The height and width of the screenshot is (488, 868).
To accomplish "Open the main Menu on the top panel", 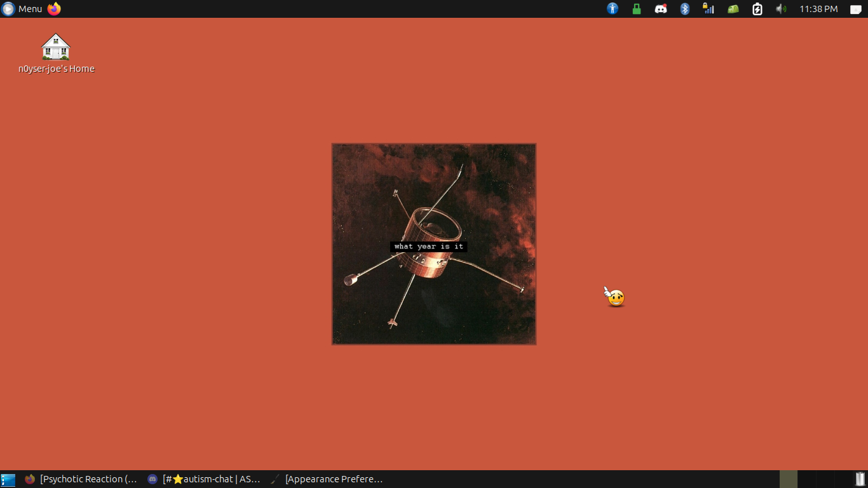I will pyautogui.click(x=22, y=9).
